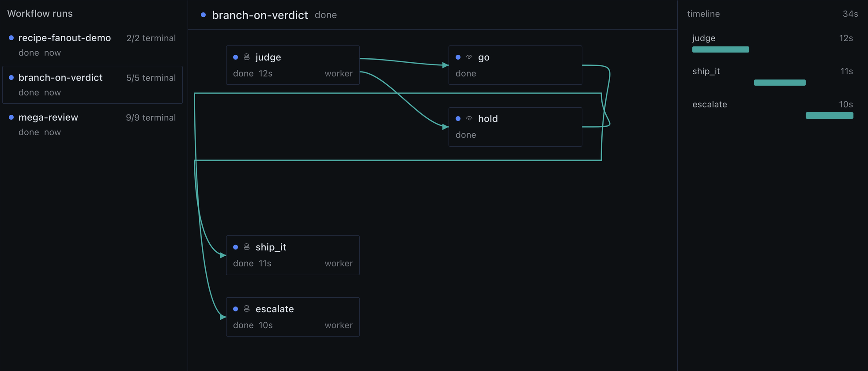Select the judge node in the graph
The height and width of the screenshot is (371, 868).
tap(293, 65)
